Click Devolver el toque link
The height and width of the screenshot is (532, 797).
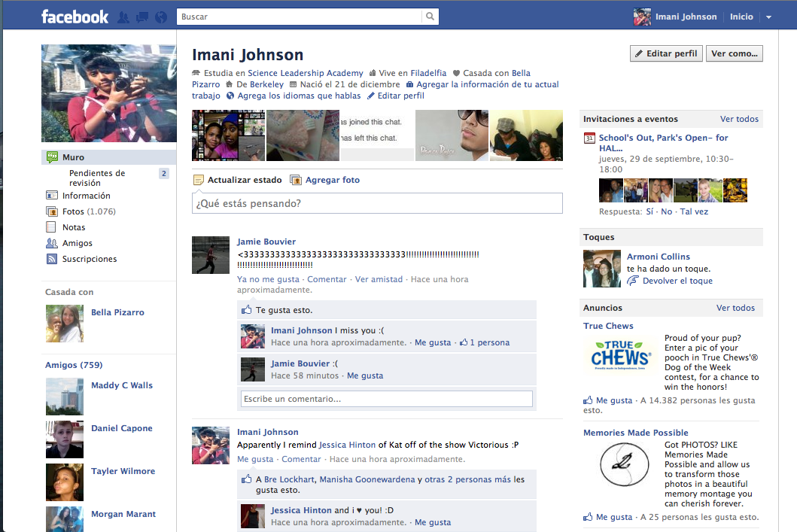click(677, 281)
